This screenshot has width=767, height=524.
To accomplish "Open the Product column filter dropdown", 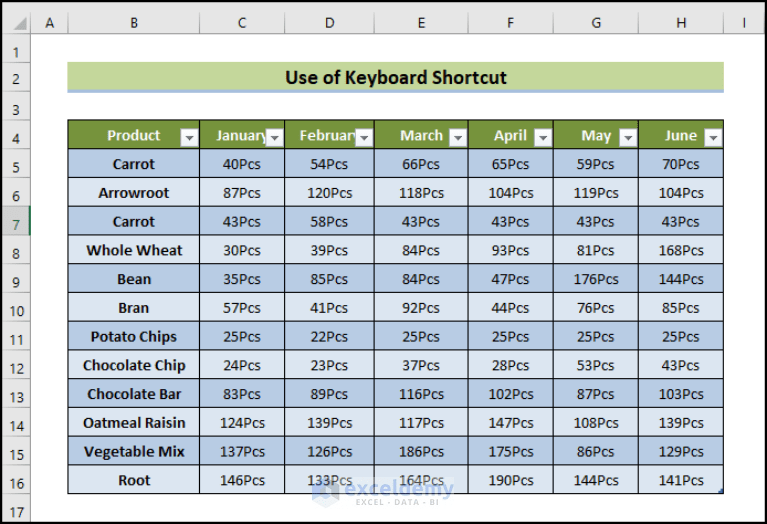I will tap(189, 138).
